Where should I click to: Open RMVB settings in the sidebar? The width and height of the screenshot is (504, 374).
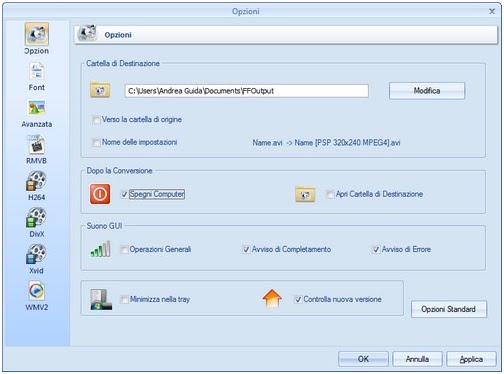click(36, 145)
